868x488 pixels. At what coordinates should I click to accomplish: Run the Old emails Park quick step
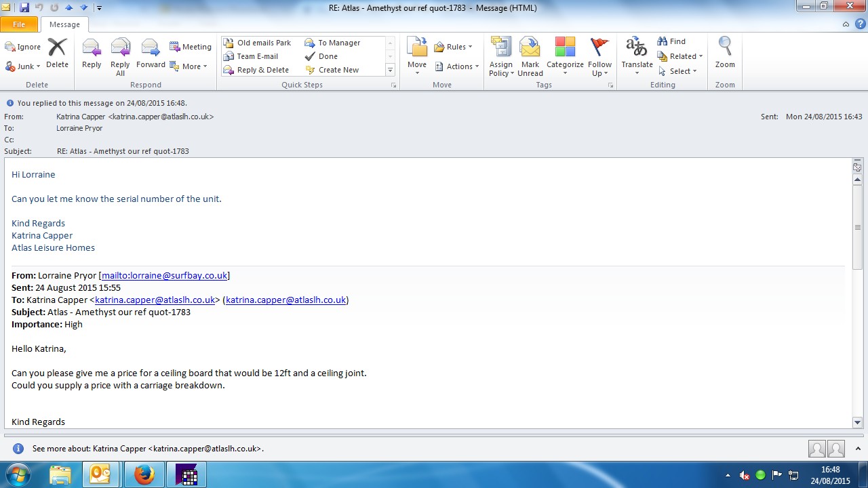258,43
